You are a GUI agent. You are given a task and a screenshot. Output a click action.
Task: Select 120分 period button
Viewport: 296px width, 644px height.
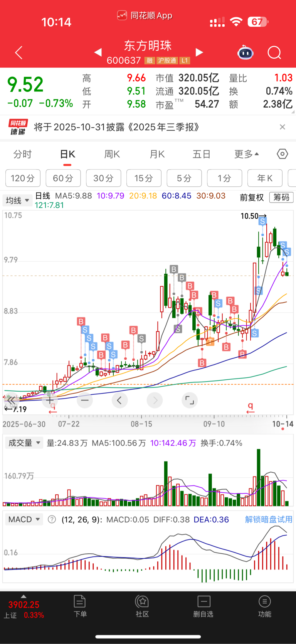coord(23,178)
